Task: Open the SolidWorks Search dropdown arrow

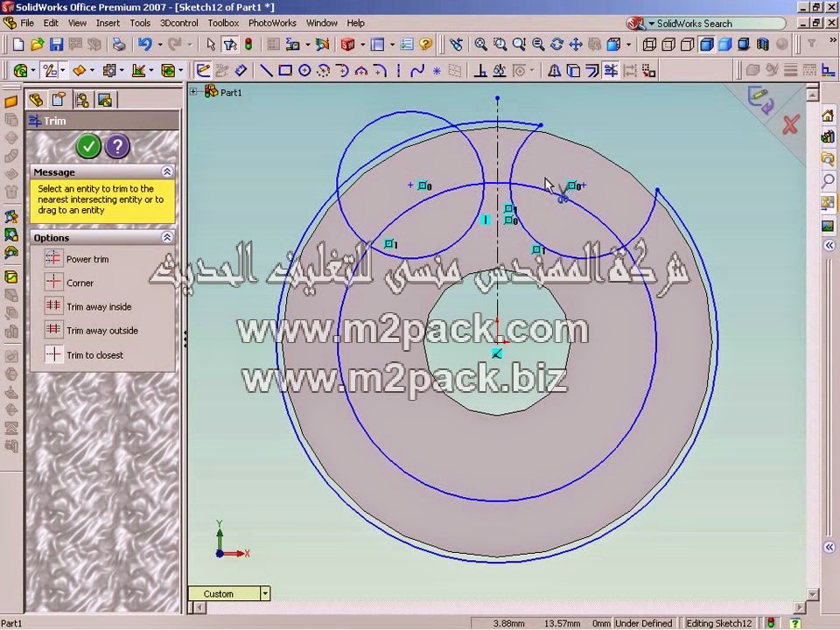Action: pyautogui.click(x=651, y=24)
